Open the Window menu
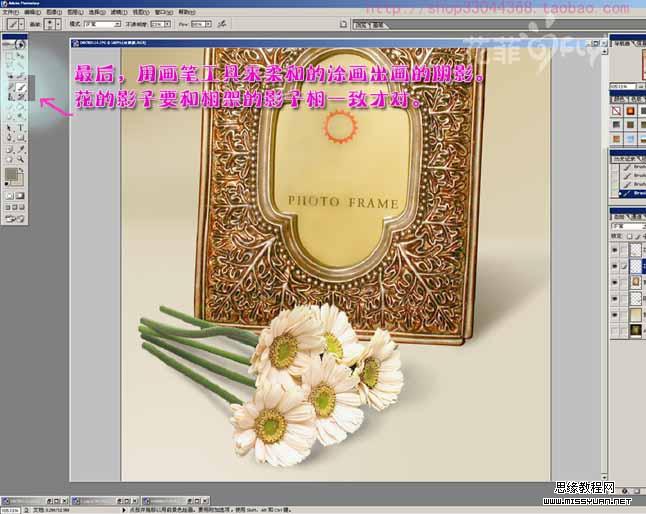Viewport: 646px width, 514px height. (x=164, y=12)
